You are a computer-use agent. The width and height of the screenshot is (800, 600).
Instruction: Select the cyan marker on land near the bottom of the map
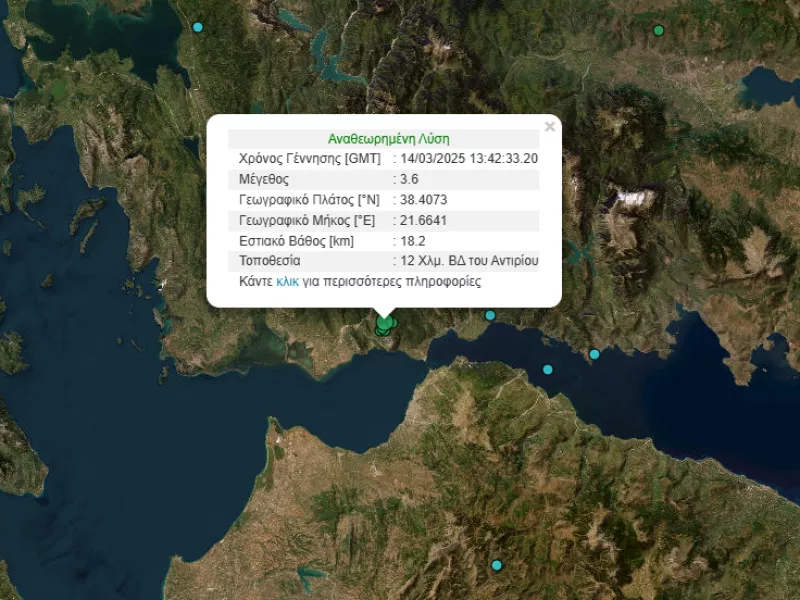tap(496, 565)
